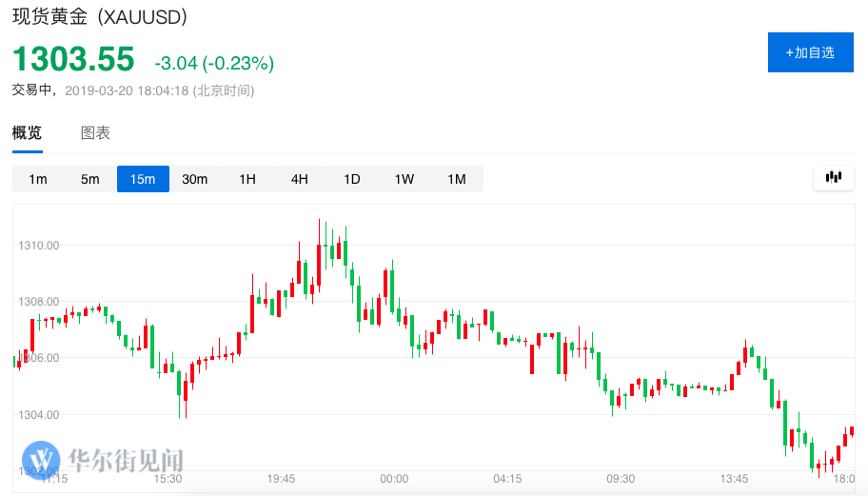Select the 4H timeframe
The height and width of the screenshot is (496, 868).
pyautogui.click(x=300, y=179)
